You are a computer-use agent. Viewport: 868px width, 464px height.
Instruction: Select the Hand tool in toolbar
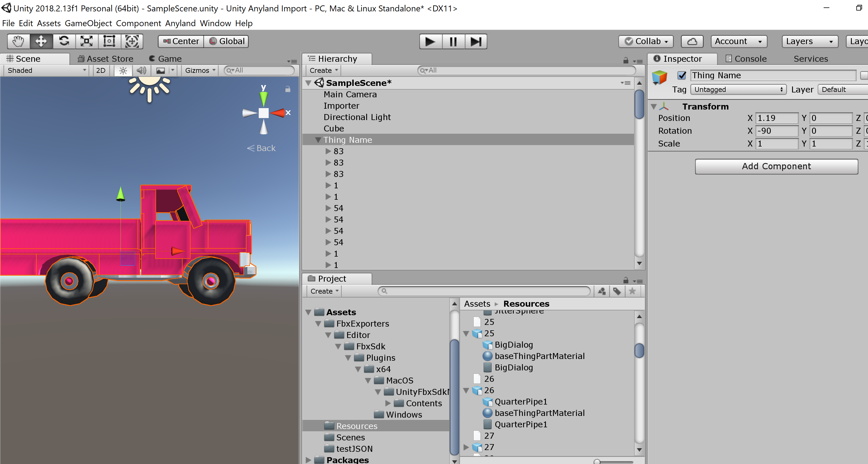click(x=18, y=42)
